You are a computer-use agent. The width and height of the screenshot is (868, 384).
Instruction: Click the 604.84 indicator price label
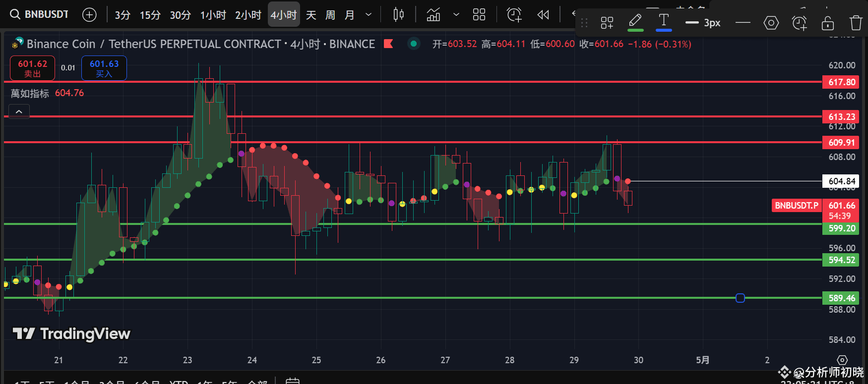842,181
